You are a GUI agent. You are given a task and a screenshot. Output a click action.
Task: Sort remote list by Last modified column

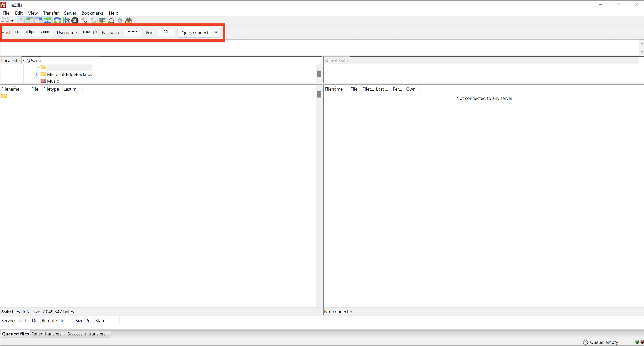click(382, 89)
